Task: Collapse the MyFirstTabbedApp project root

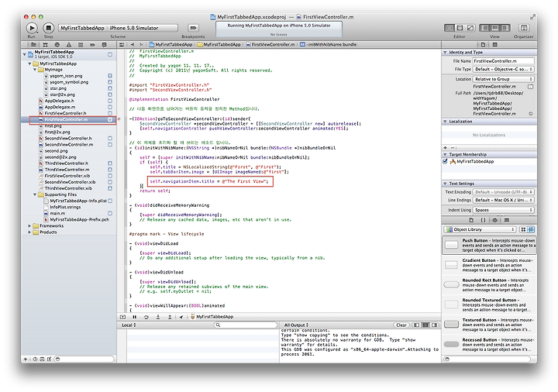Action: (x=25, y=54)
